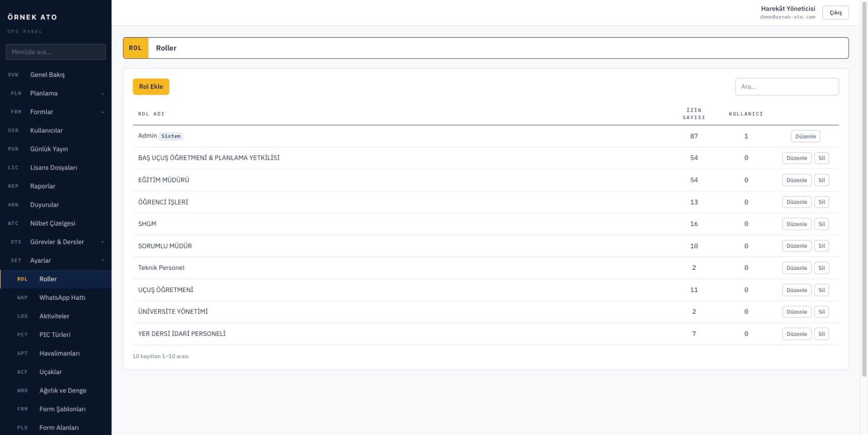Viewport: 868px width, 435px height.
Task: Edit YER DERSİ İDARİ PERSONELİ role
Action: pos(796,334)
